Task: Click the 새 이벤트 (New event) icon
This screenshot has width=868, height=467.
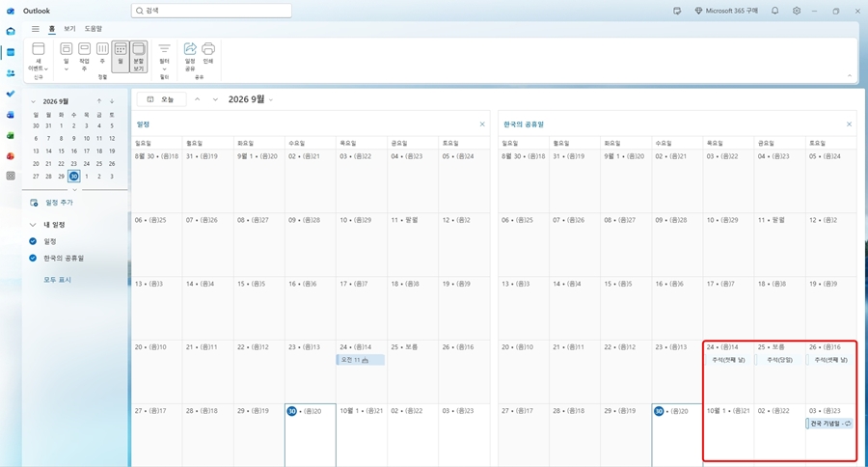Action: pos(39,49)
